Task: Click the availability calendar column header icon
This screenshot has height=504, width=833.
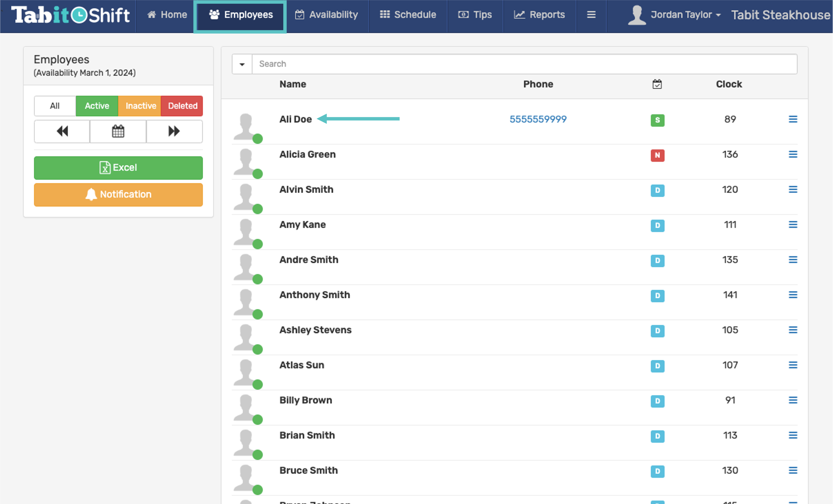Action: point(657,84)
